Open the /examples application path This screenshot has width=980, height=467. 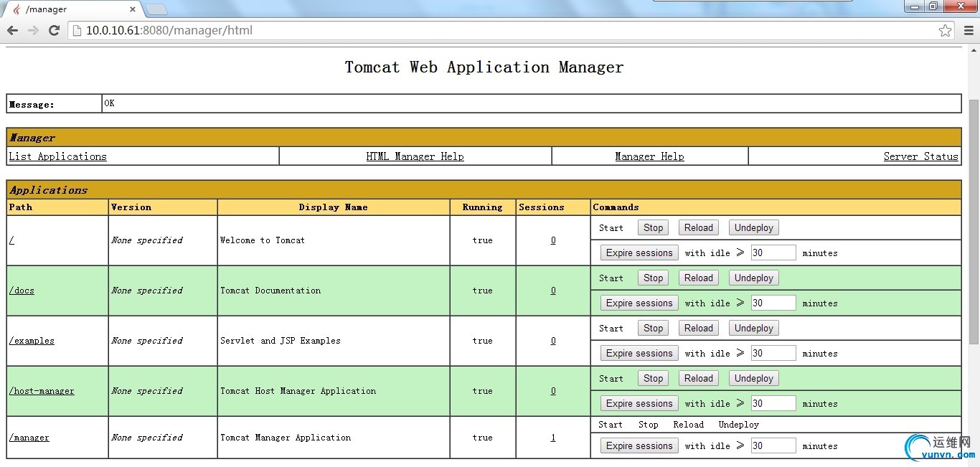point(32,341)
